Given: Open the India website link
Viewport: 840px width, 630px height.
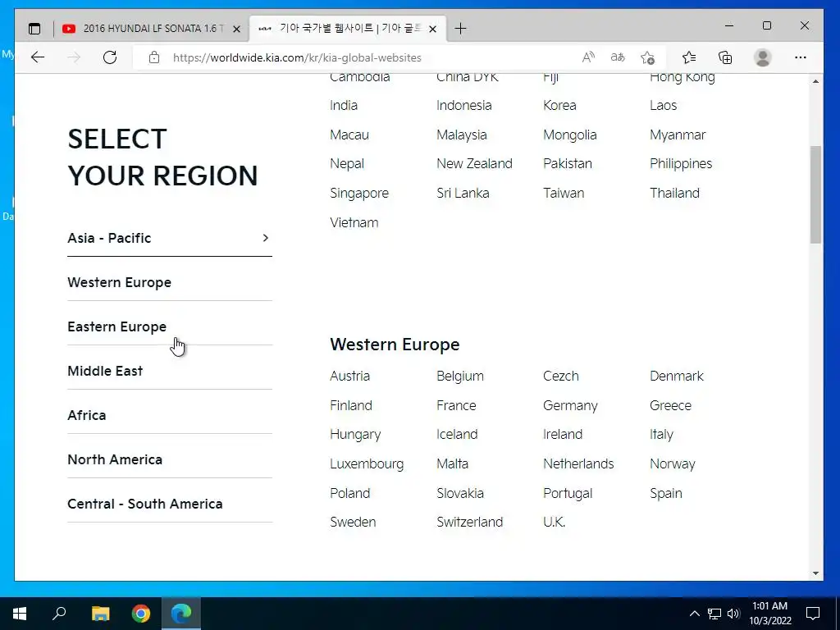Looking at the screenshot, I should [x=344, y=106].
